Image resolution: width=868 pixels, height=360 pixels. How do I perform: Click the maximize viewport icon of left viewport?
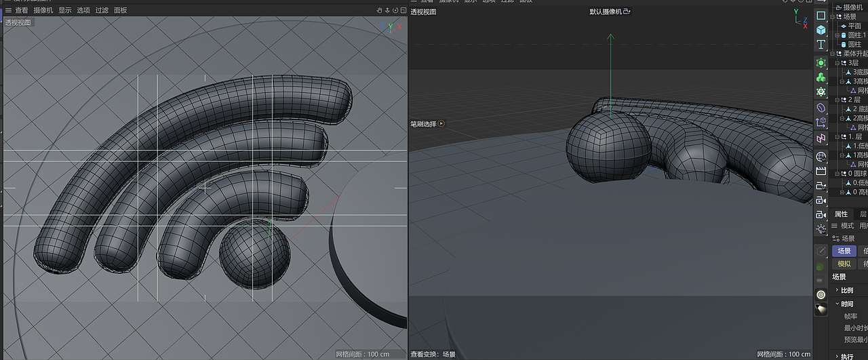[x=402, y=10]
